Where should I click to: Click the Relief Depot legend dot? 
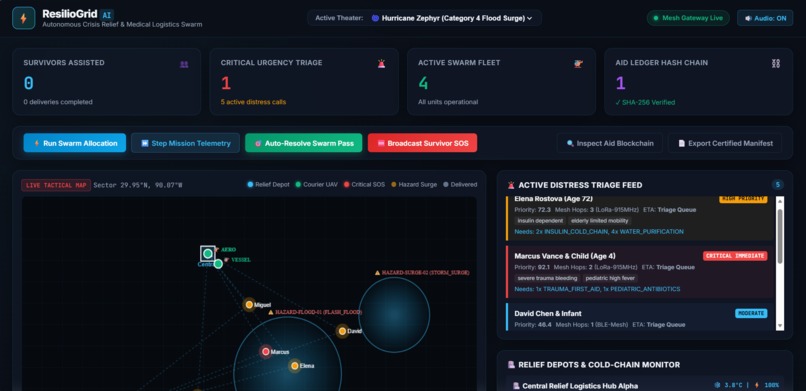point(250,184)
